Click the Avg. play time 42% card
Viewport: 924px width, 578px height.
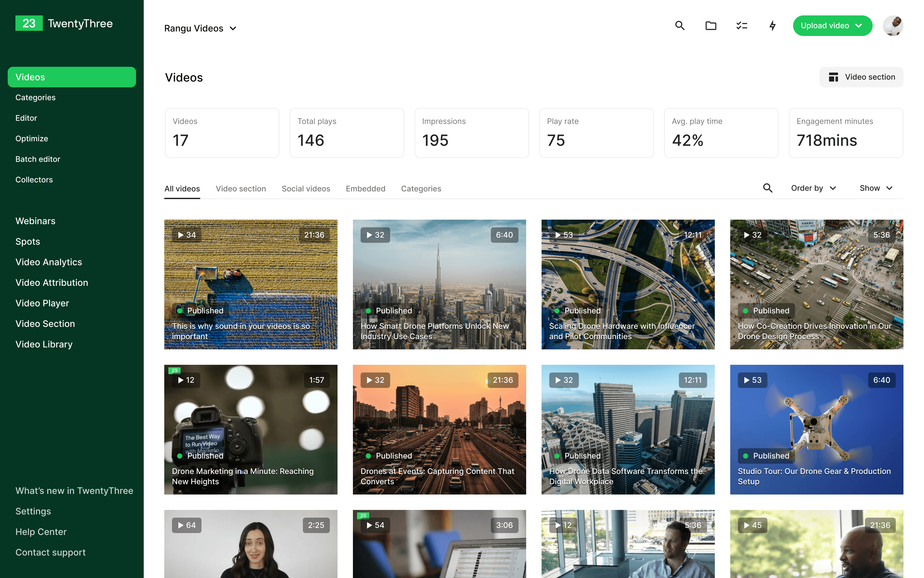(721, 133)
